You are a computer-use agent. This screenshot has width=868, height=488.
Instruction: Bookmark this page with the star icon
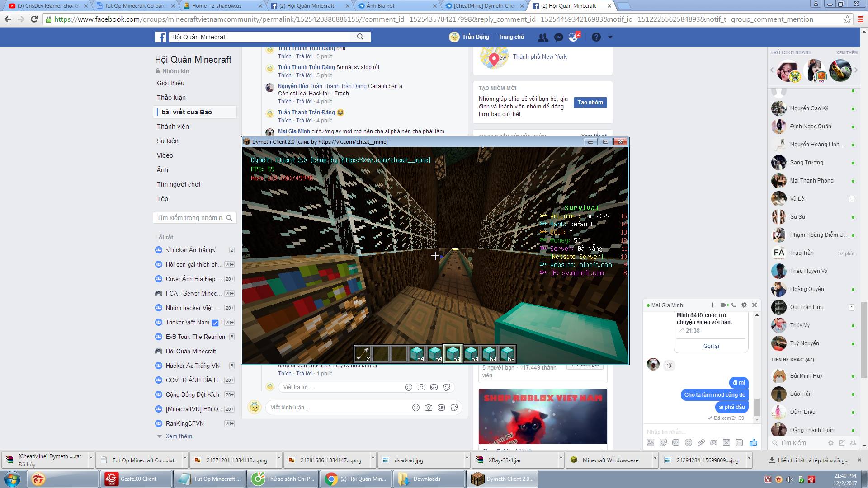(847, 19)
